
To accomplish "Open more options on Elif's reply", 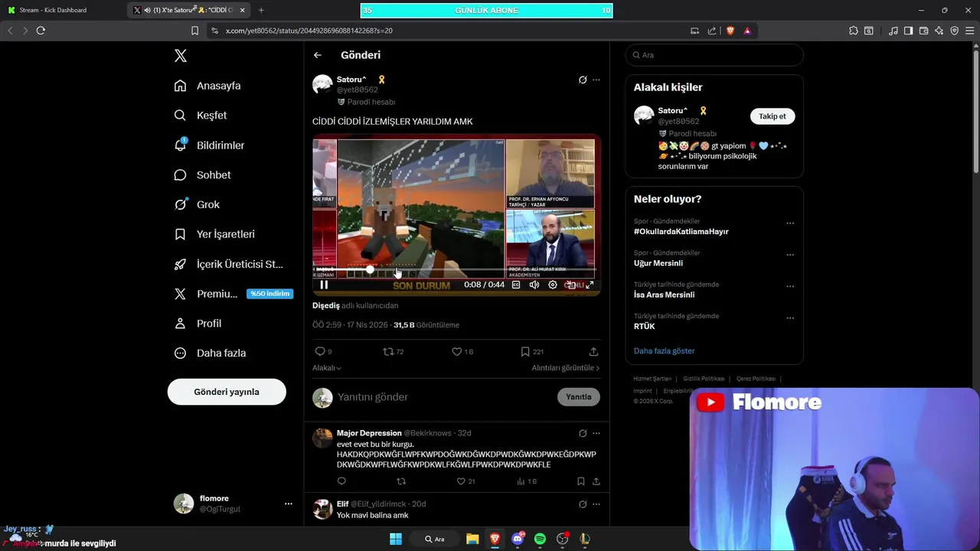I will (596, 504).
